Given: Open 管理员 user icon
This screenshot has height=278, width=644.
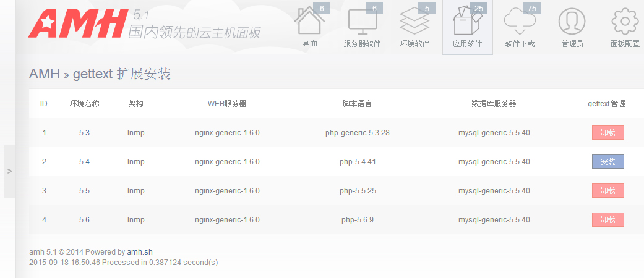Looking at the screenshot, I should coord(572,25).
